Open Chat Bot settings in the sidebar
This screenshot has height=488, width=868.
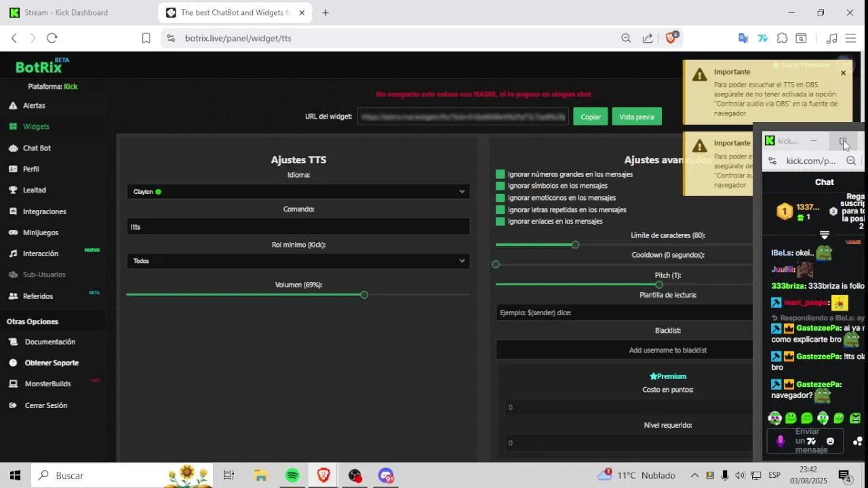(30, 148)
